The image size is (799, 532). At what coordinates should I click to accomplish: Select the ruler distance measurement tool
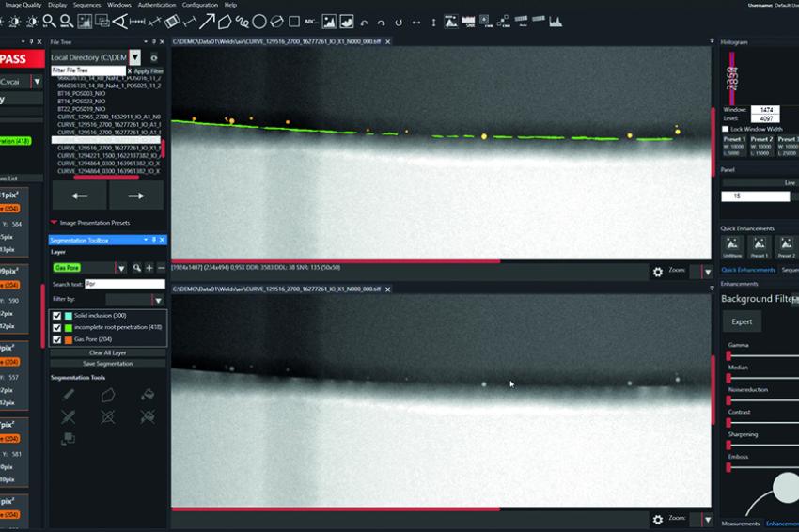pos(137,22)
